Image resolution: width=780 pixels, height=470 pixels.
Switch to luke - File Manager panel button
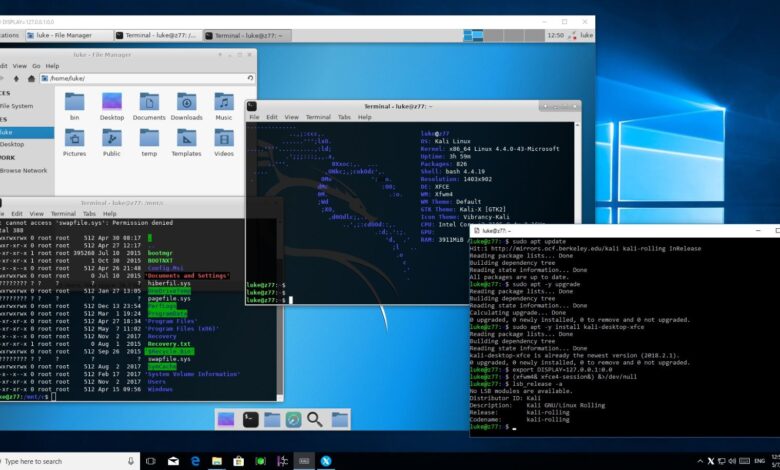point(69,35)
